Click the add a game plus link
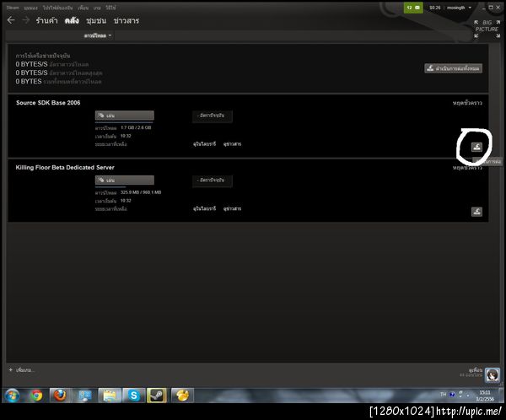506x420 pixels. click(22, 370)
